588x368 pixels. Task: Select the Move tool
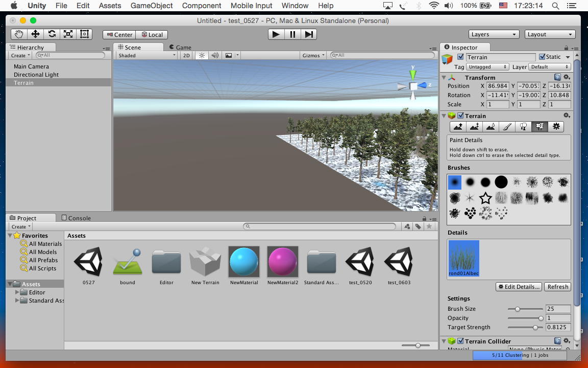click(x=36, y=34)
